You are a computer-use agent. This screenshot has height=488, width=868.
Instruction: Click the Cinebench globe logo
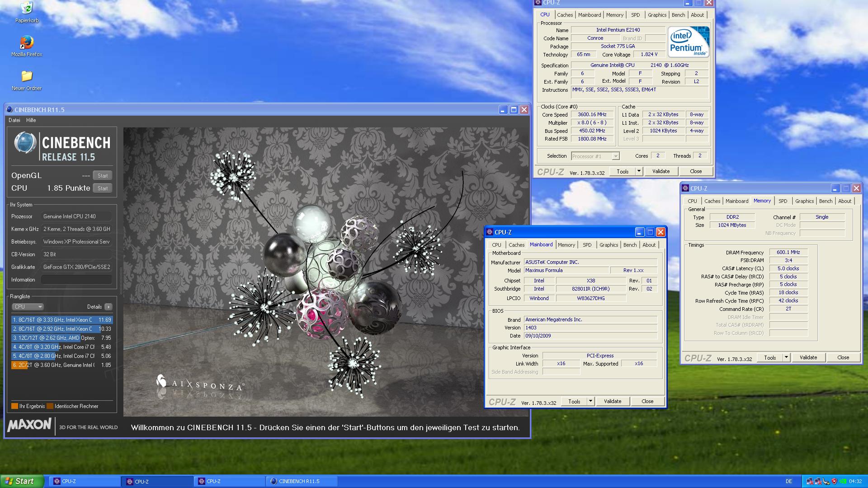(x=25, y=143)
